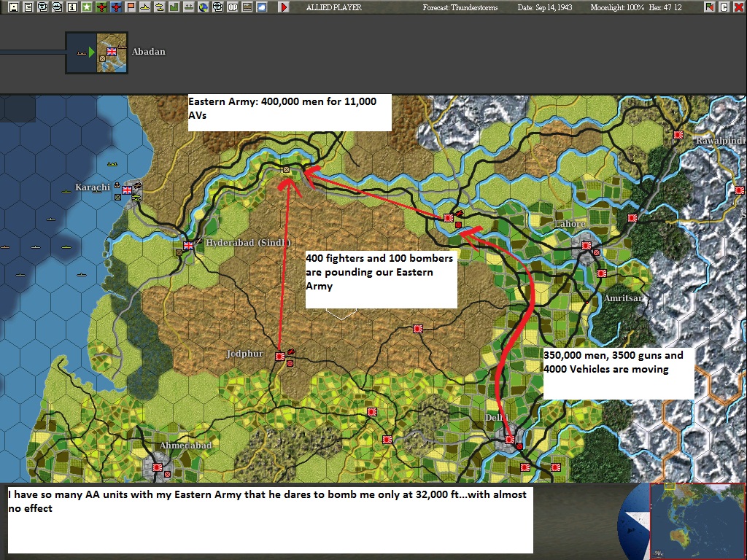Select the Japanese base near Rawalpindi label
The width and height of the screenshot is (747, 560).
[x=678, y=135]
